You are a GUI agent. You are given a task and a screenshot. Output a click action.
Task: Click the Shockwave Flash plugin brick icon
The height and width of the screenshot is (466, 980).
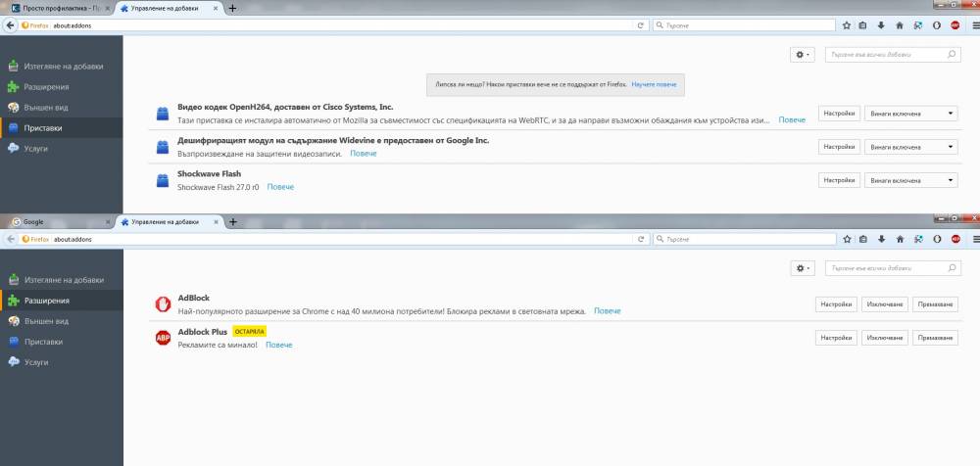163,180
